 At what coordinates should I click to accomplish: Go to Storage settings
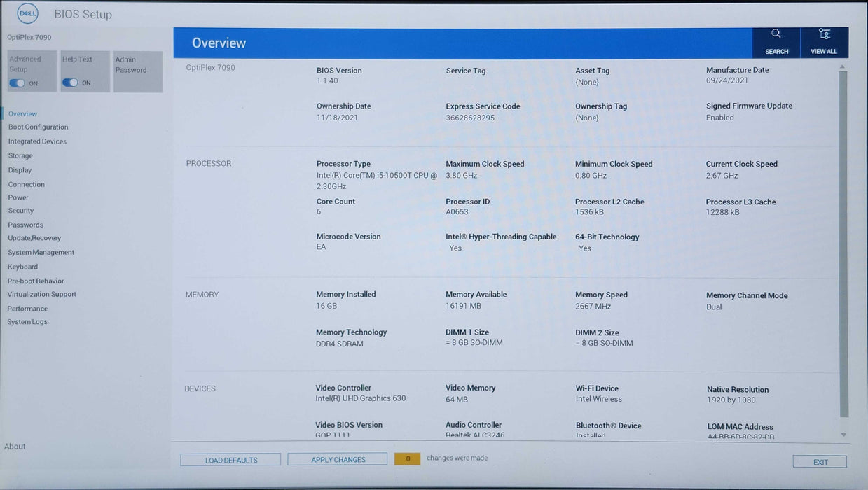(20, 156)
